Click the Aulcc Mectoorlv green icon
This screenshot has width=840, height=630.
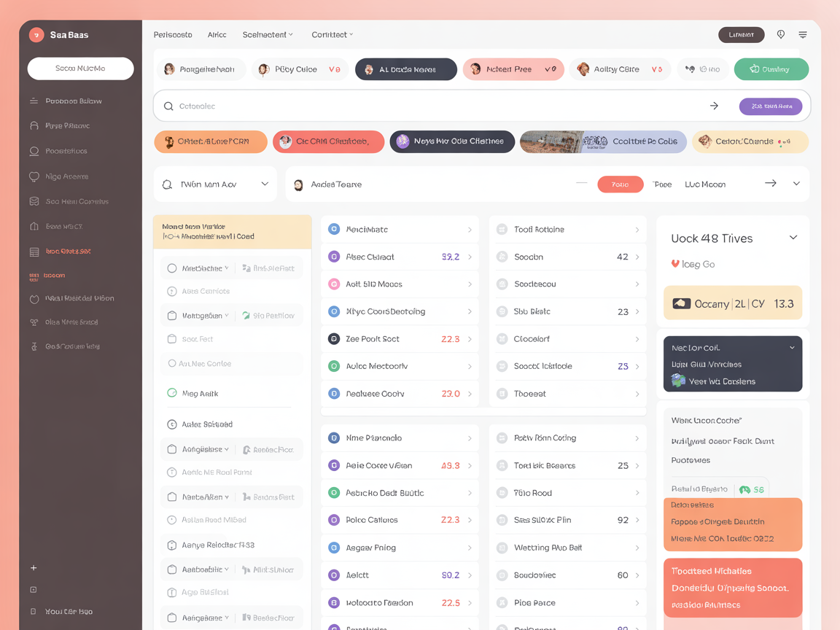coord(334,367)
